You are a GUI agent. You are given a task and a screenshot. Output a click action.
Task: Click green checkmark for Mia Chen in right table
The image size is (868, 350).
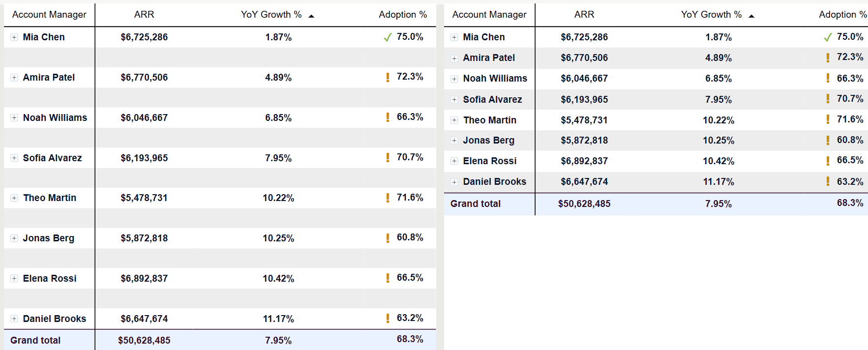pos(828,37)
